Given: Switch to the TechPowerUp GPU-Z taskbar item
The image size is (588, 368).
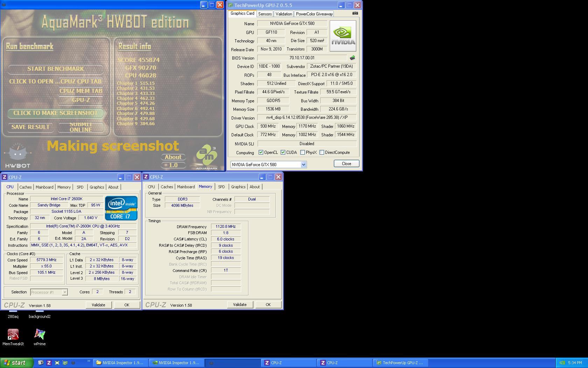Looking at the screenshot, I should point(401,363).
